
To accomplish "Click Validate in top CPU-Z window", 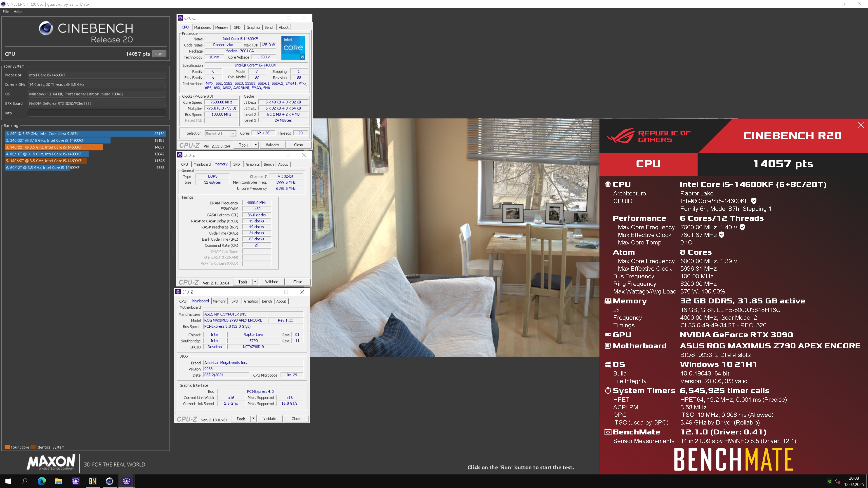I will [x=272, y=145].
